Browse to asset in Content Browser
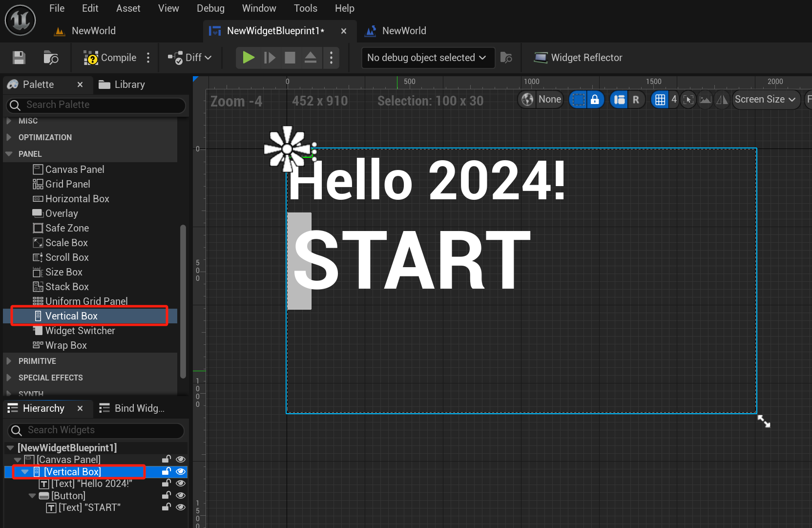This screenshot has height=528, width=812. [x=51, y=58]
